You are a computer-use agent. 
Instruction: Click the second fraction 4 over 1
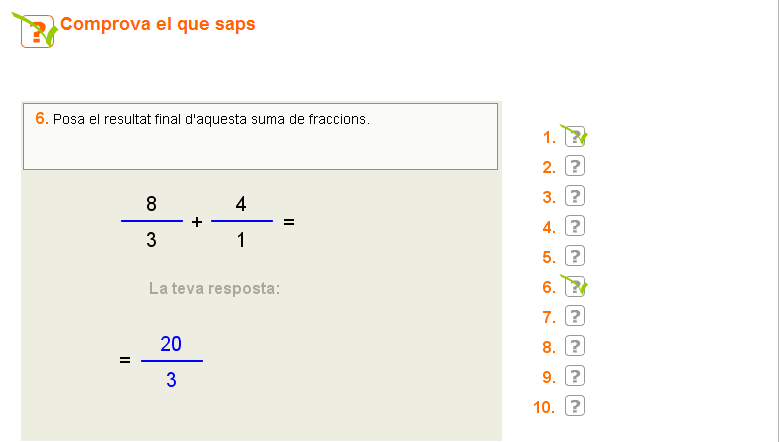click(242, 221)
